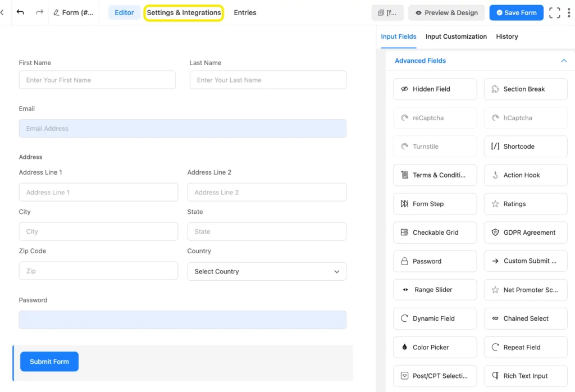Insert an Action Hook field
The image size is (575, 392).
(526, 175)
